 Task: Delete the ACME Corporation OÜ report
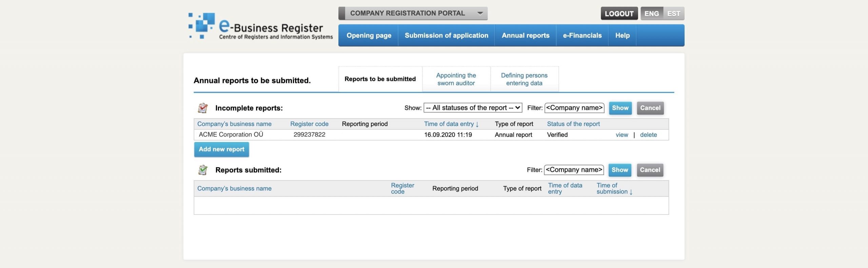pos(648,135)
